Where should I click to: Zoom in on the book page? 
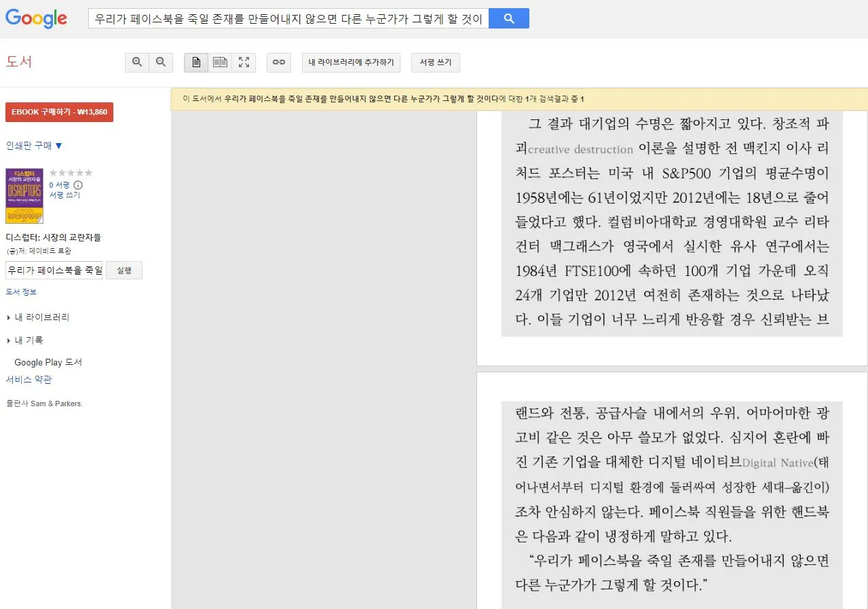pyautogui.click(x=137, y=62)
